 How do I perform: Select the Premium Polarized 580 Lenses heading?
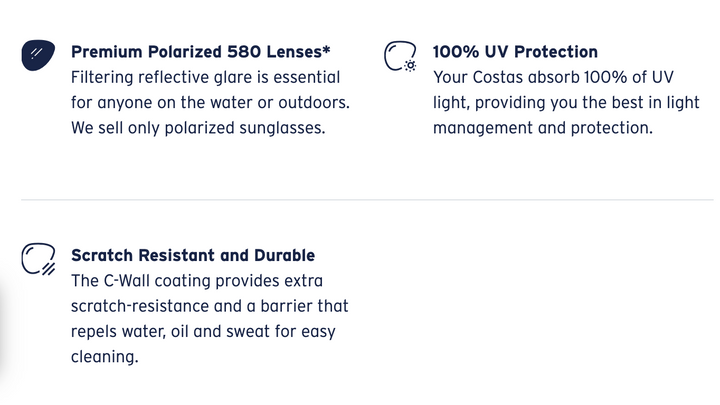201,52
